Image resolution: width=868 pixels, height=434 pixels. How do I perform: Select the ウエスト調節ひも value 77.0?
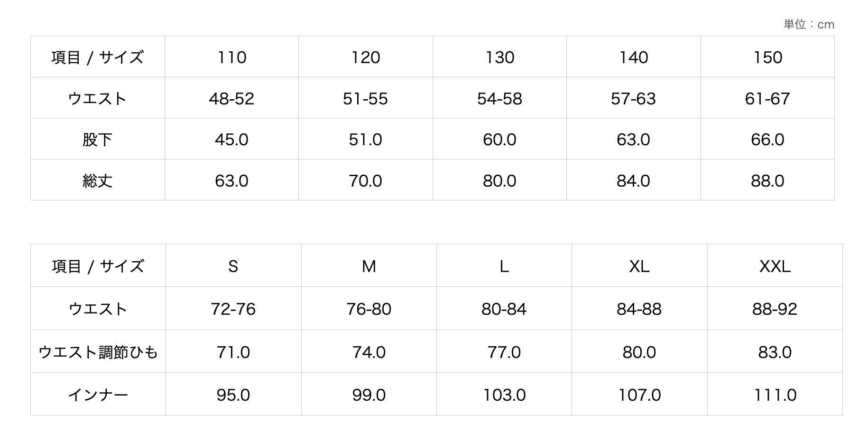[x=504, y=352]
